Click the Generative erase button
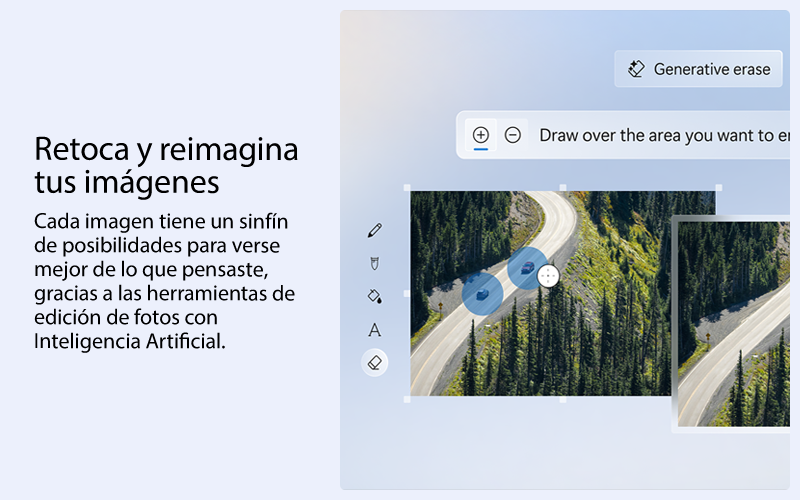The width and height of the screenshot is (800, 500). point(699,69)
